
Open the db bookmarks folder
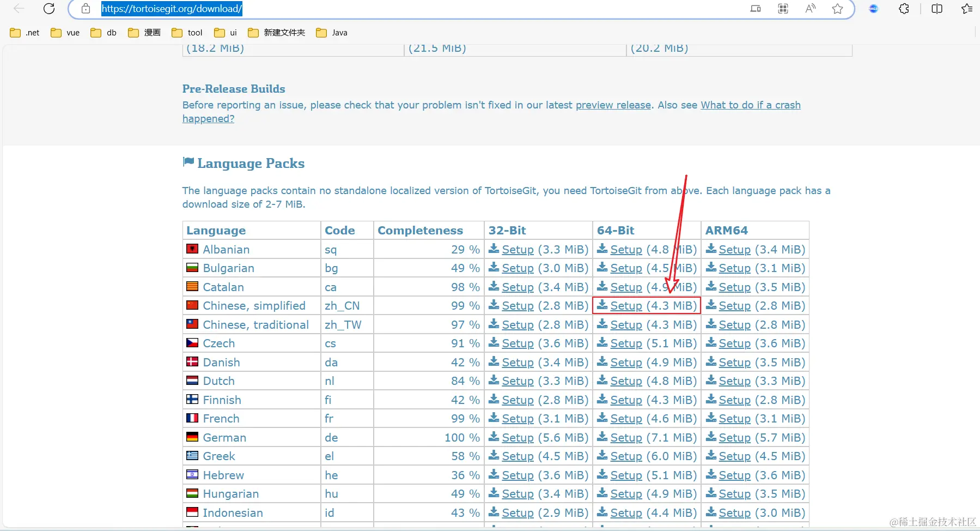click(104, 33)
